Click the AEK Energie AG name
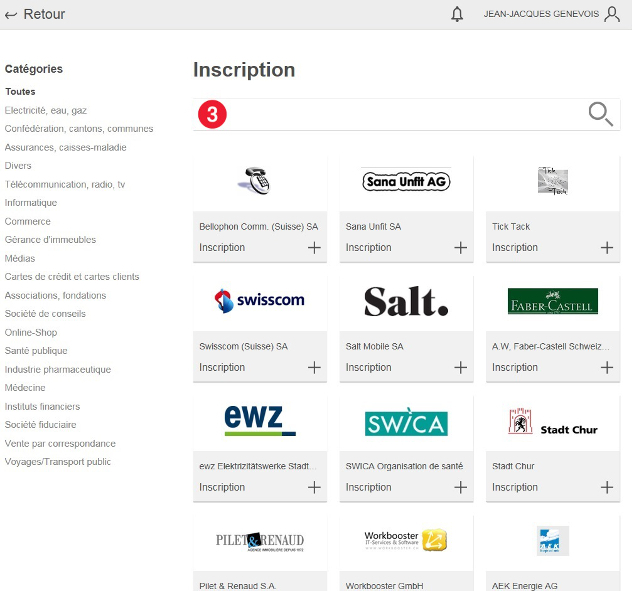 [524, 585]
